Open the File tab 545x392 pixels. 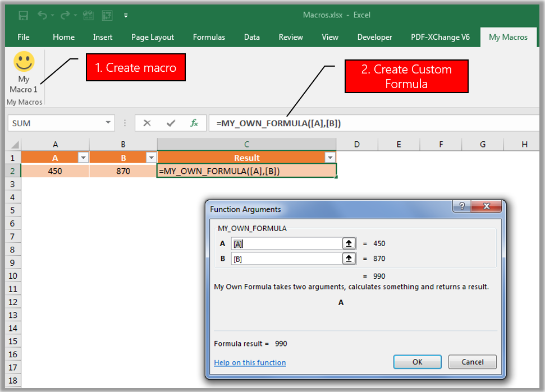[23, 37]
